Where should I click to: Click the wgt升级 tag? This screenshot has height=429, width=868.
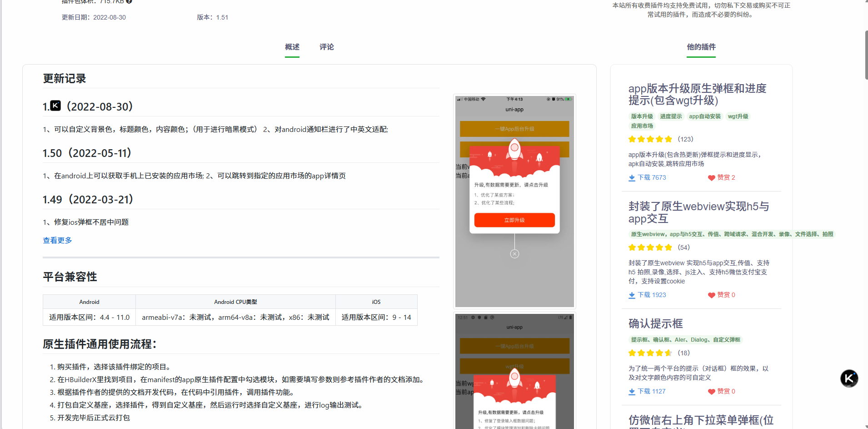738,116
